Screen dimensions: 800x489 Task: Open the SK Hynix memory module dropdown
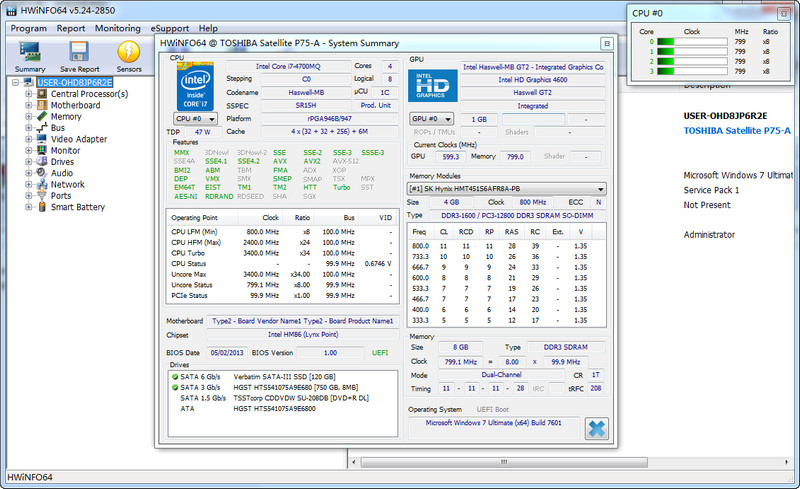[507, 188]
